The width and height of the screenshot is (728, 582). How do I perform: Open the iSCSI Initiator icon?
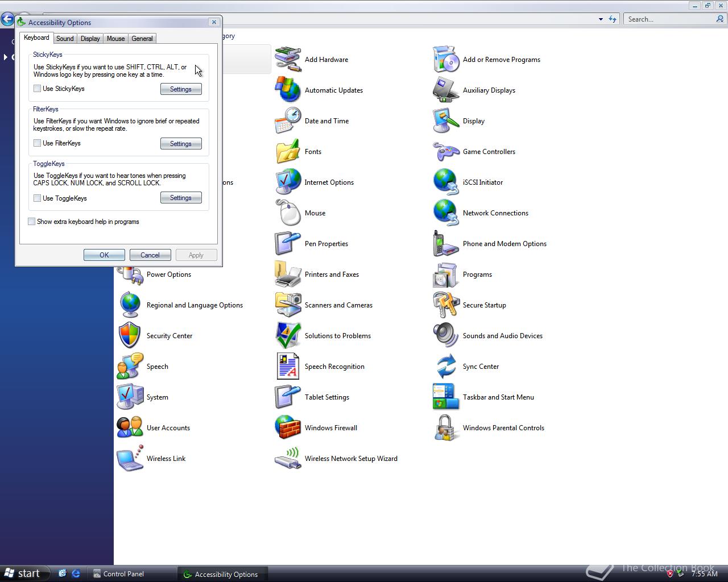446,182
